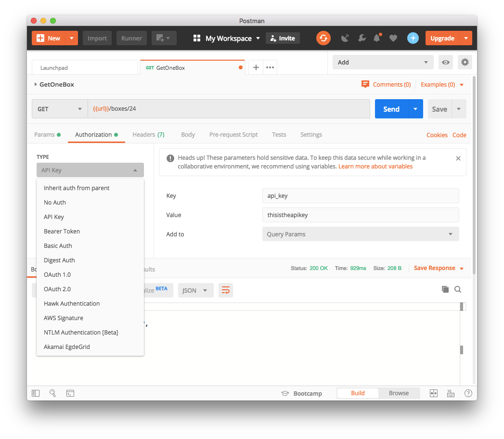Screen dimensions: 504x439
Task: Expand the New button dropdown arrow
Action: click(x=72, y=38)
